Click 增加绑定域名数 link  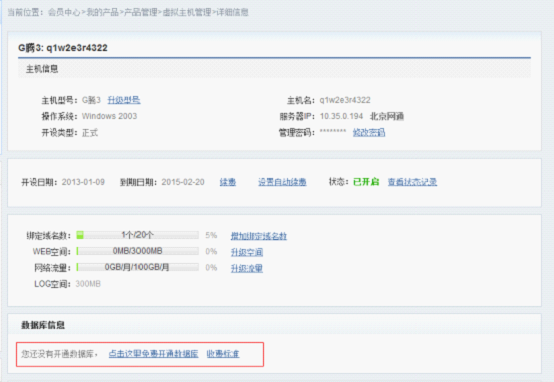tap(259, 236)
